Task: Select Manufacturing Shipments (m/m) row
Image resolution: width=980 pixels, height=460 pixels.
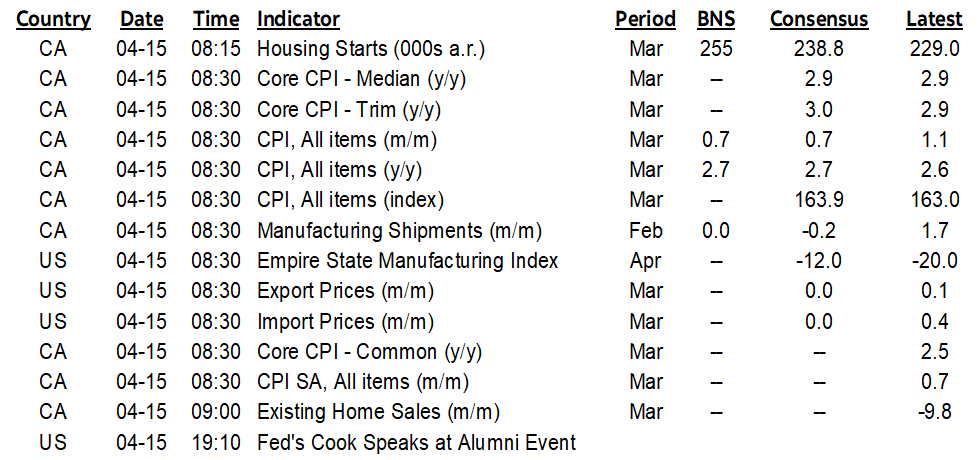Action: pos(399,231)
